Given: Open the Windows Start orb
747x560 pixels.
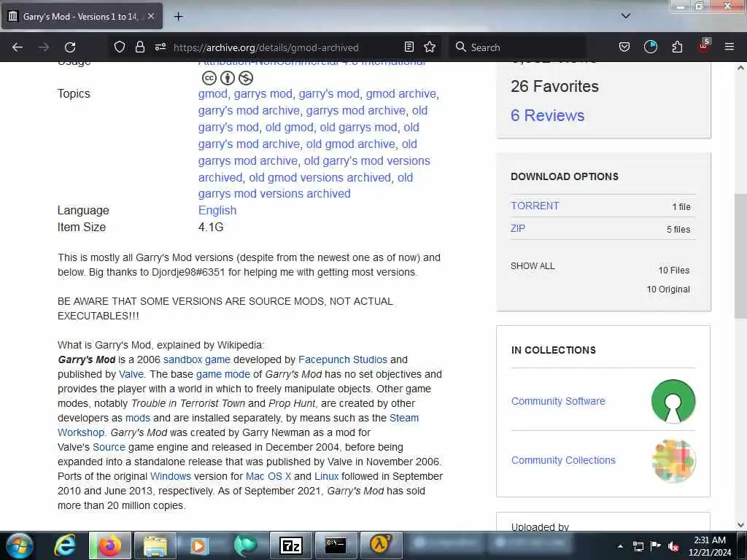Looking at the screenshot, I should click(x=20, y=545).
